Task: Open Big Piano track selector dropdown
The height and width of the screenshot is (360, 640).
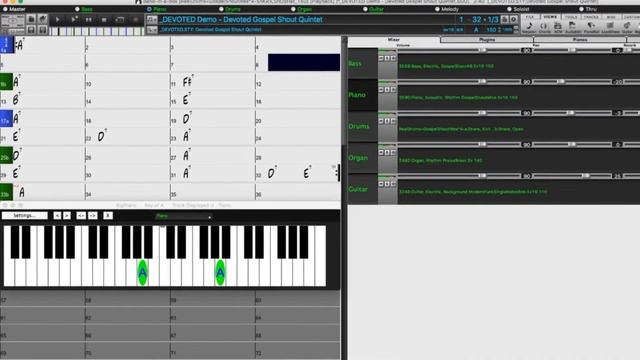Action: click(x=183, y=216)
